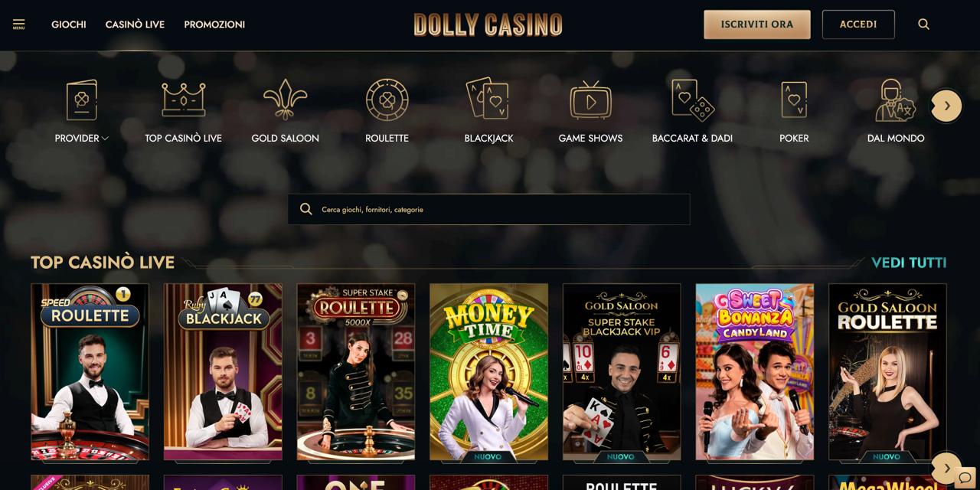
Task: Open the Promozioni menu item
Action: [214, 24]
